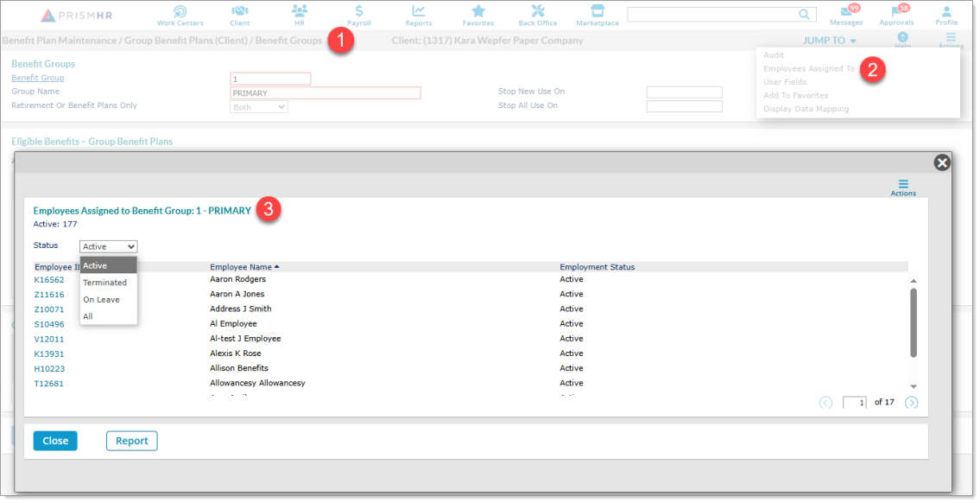Open the Payroll dollar icon
Image resolution: width=980 pixels, height=503 pixels.
tap(358, 12)
